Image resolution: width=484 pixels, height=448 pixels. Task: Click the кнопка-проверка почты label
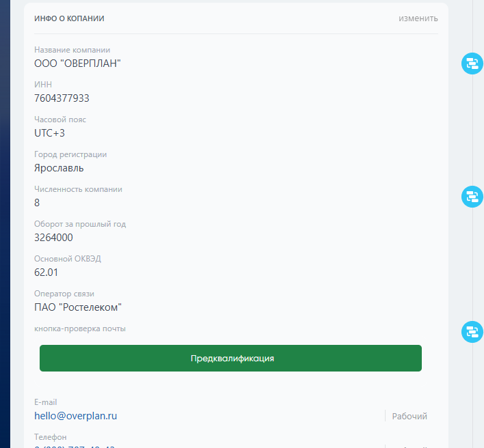coord(80,328)
